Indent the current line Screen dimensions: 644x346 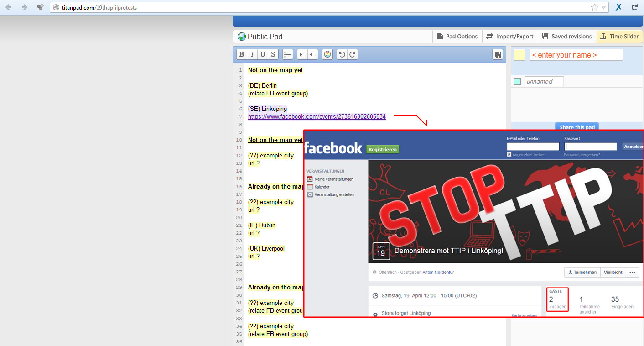tap(302, 55)
